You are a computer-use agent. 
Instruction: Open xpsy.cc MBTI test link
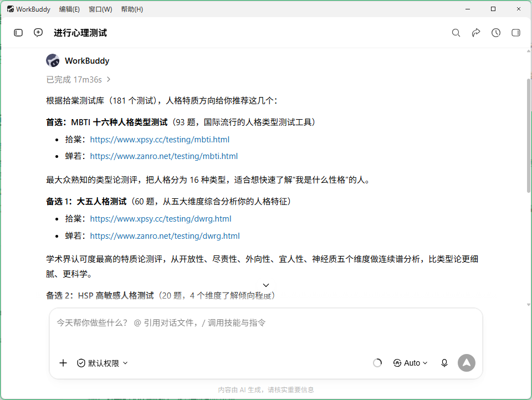160,140
